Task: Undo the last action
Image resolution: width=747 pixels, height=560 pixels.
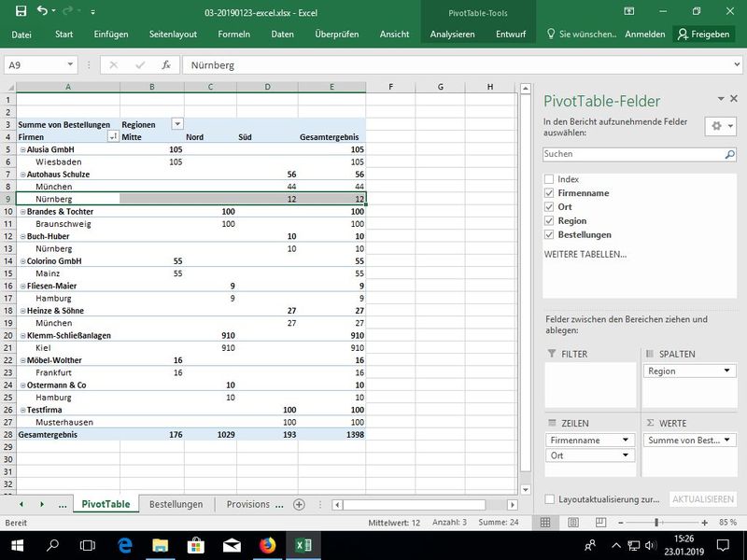Action: tap(42, 11)
